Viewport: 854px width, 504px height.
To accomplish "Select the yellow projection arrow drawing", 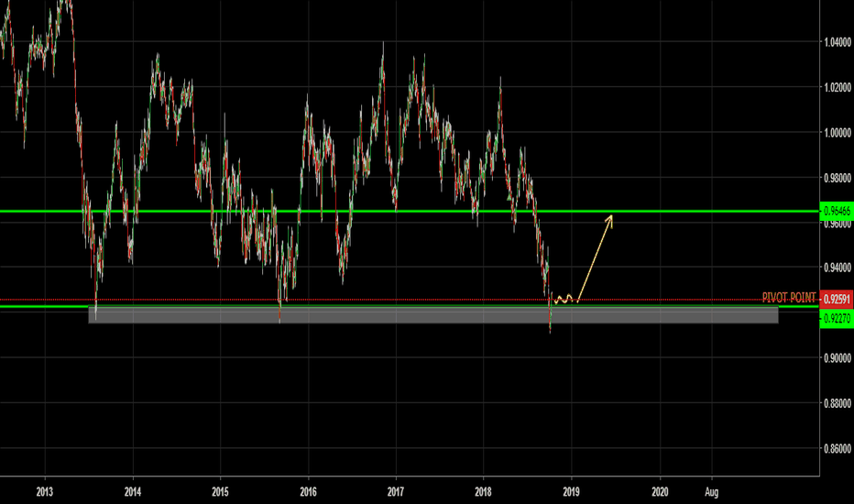I will tap(594, 257).
